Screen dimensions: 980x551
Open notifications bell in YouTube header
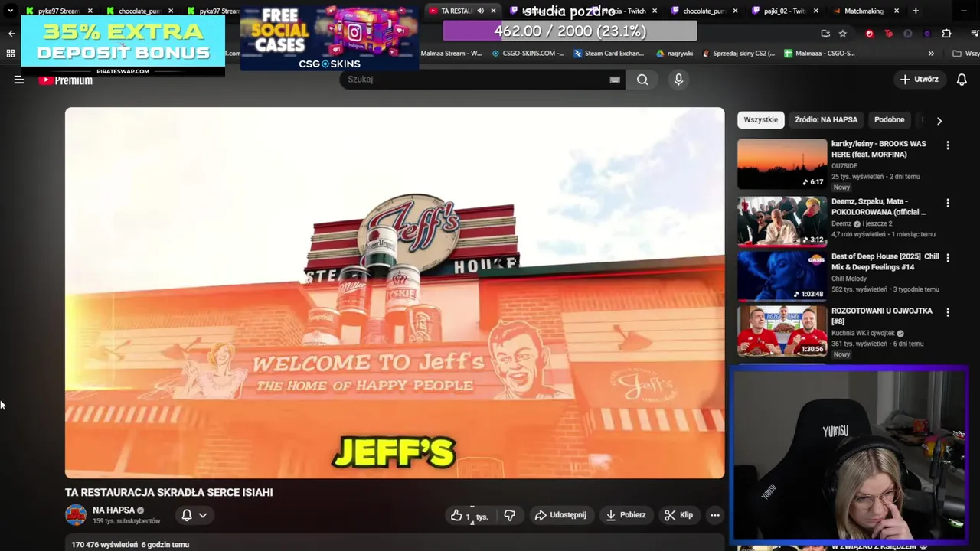[x=962, y=80]
